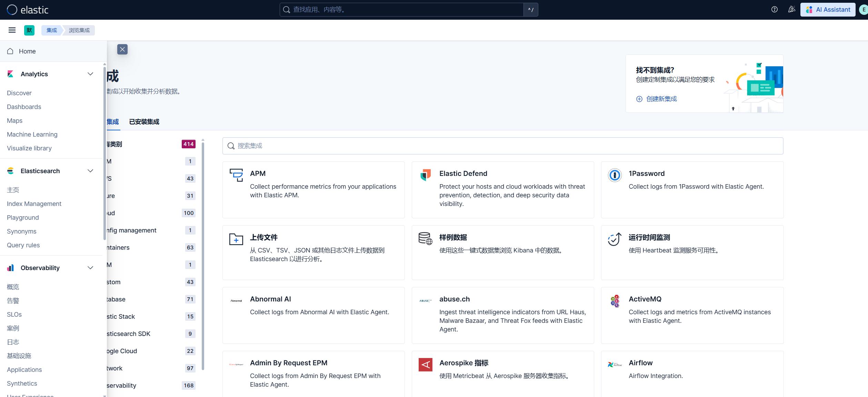Viewport: 868px width, 397px height.
Task: Switch to the 已安装集成 tab
Action: click(x=144, y=122)
